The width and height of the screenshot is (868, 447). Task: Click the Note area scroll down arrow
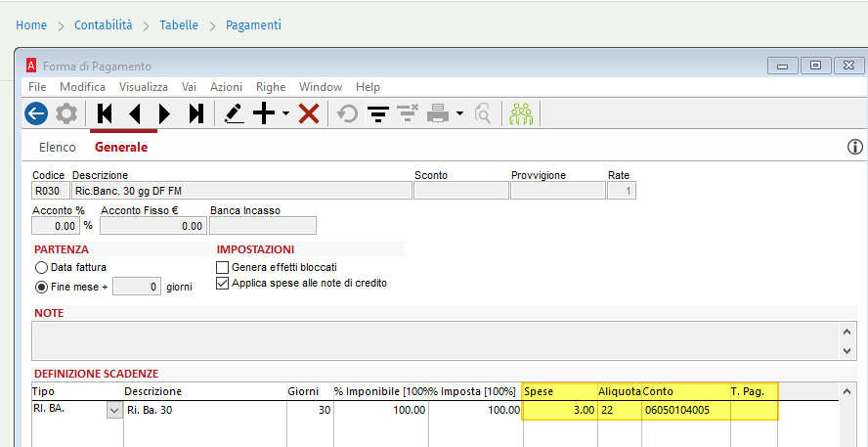coord(846,350)
